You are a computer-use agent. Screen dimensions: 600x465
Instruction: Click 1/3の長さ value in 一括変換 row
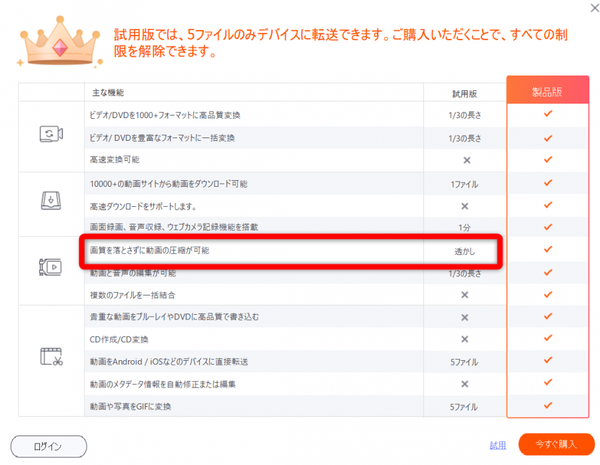[465, 139]
